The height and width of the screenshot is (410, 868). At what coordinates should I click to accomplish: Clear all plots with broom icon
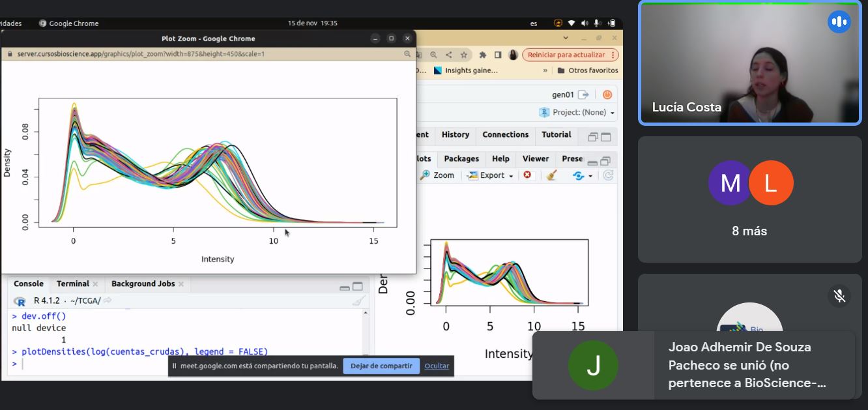click(x=552, y=175)
